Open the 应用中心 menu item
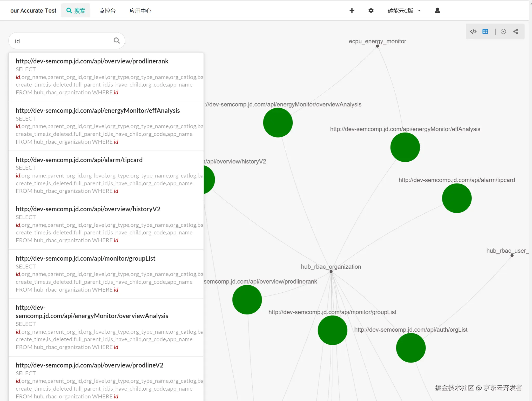This screenshot has width=532, height=401. [x=140, y=11]
